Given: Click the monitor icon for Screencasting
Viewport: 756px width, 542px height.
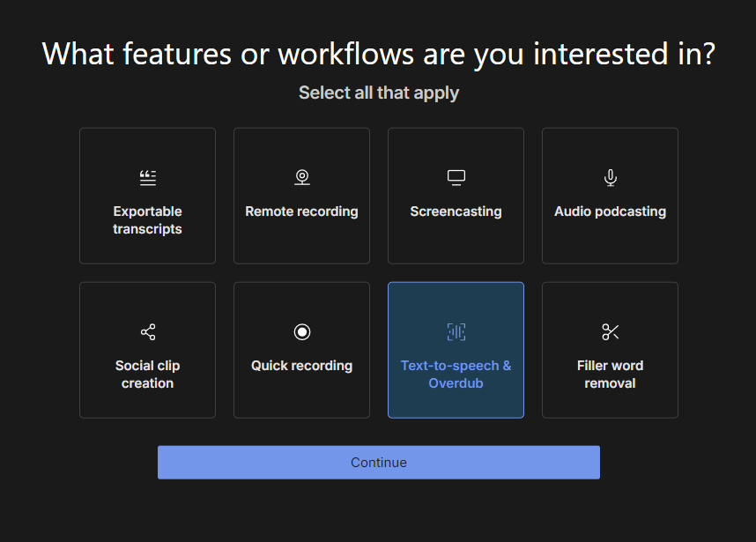Looking at the screenshot, I should tap(456, 178).
